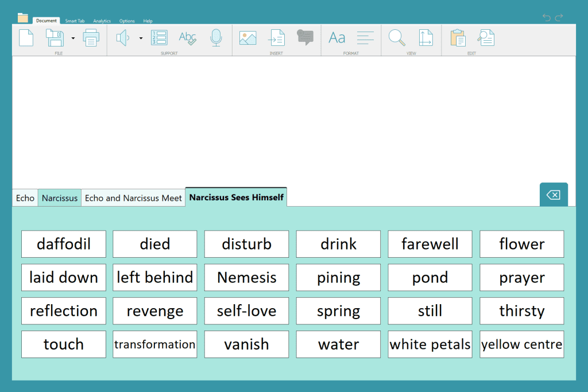Activate the microphone dictation icon

click(216, 38)
